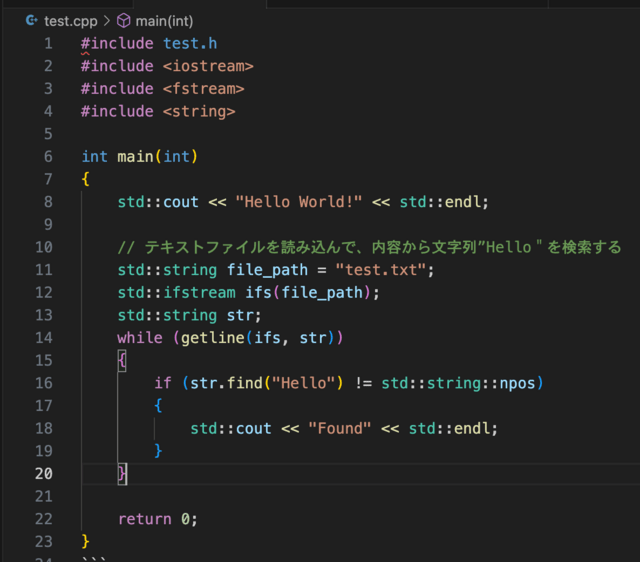Click the getline function call
The width and height of the screenshot is (640, 562).
coord(212,338)
